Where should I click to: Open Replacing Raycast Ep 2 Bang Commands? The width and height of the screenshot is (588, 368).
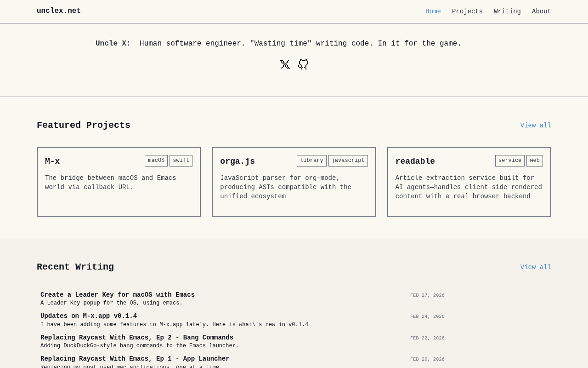pyautogui.click(x=137, y=338)
